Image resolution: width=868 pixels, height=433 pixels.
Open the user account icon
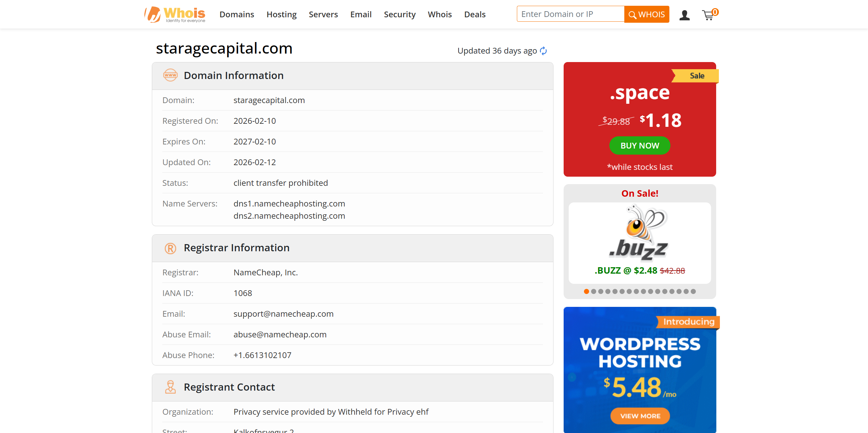coord(684,15)
